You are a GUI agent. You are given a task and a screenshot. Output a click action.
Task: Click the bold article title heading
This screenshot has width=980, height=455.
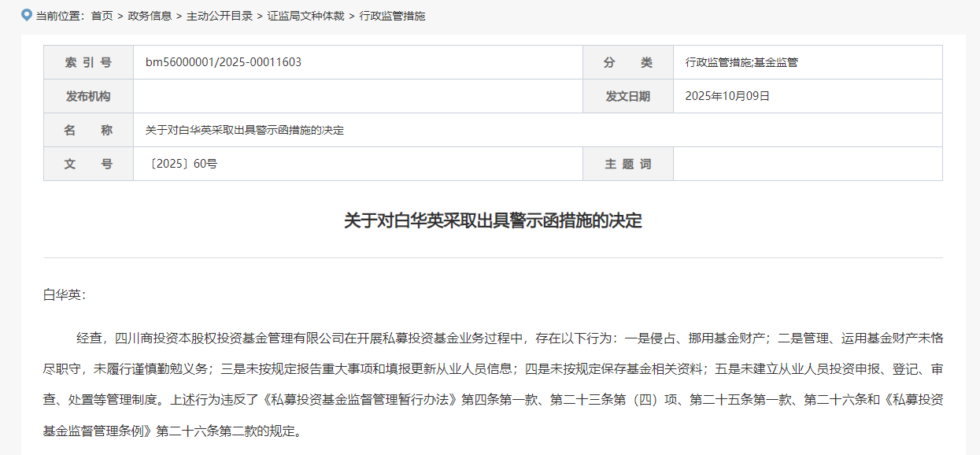click(x=493, y=220)
